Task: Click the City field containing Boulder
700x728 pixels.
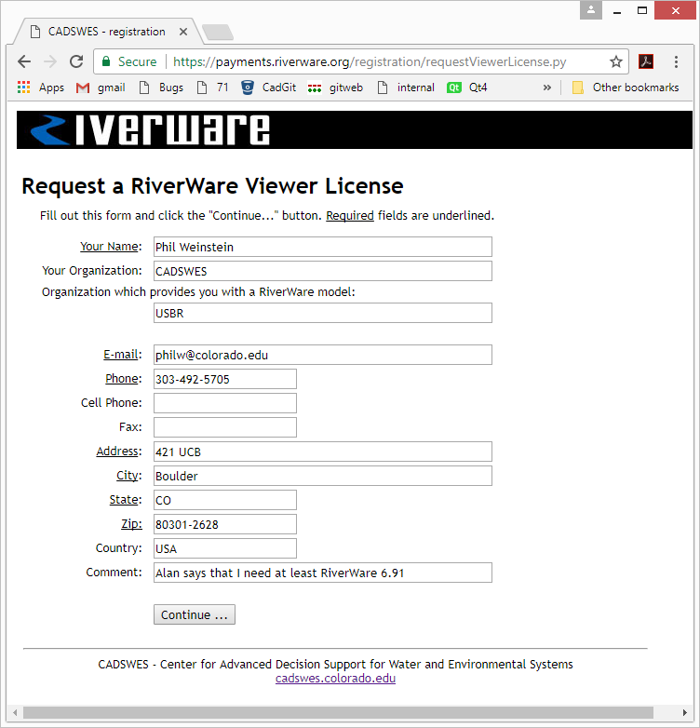Action: [x=323, y=476]
